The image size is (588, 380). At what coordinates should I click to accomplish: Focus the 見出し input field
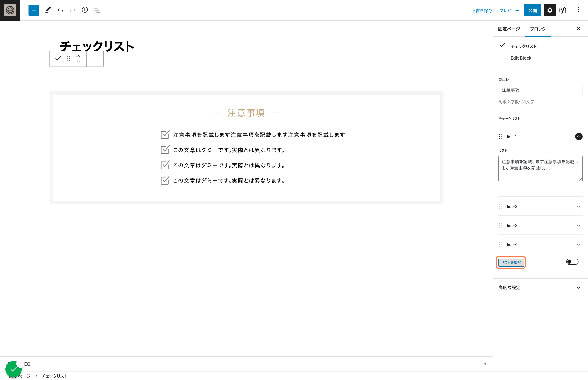pyautogui.click(x=540, y=90)
